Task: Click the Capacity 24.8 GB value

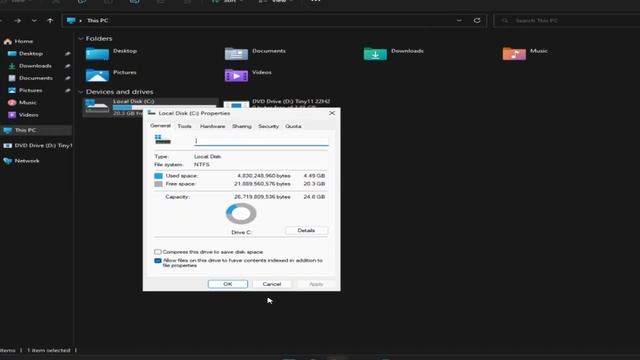Action: (x=314, y=197)
